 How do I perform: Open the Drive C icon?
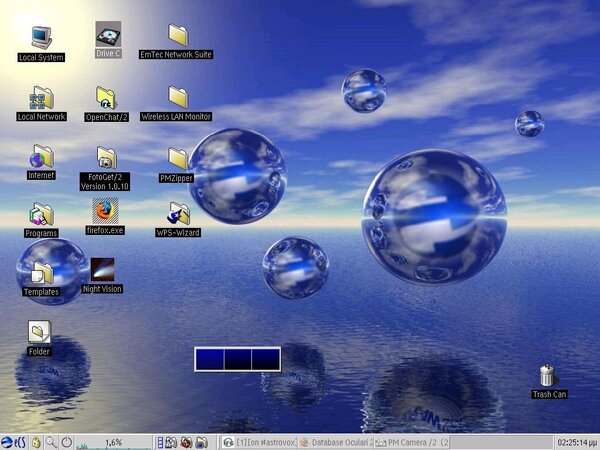pos(107,36)
